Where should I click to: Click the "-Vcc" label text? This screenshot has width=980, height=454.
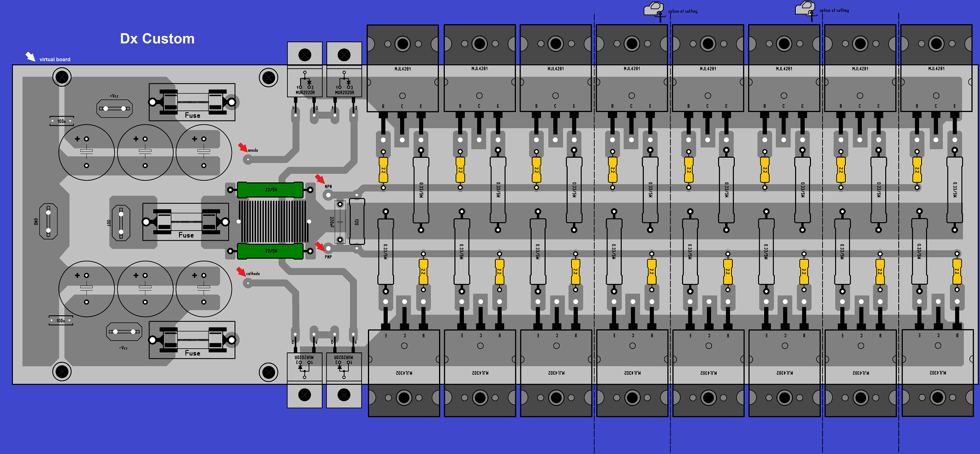tap(123, 348)
